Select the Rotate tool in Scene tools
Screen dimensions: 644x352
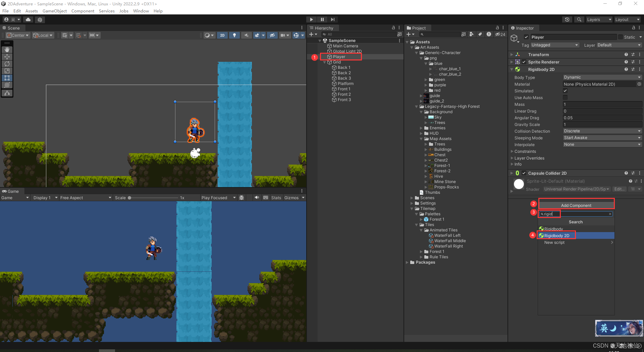pos(7,64)
